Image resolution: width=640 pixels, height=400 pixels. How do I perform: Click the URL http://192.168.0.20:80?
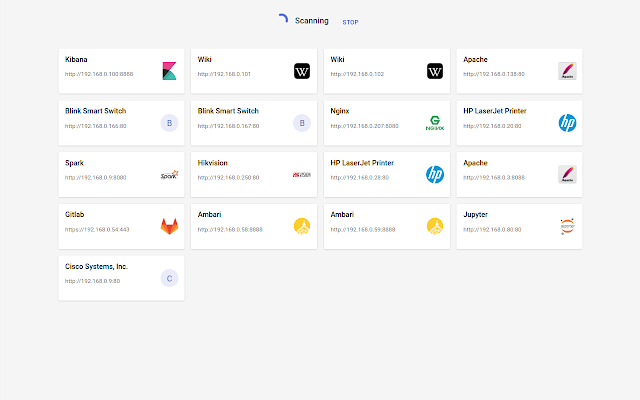(492, 126)
